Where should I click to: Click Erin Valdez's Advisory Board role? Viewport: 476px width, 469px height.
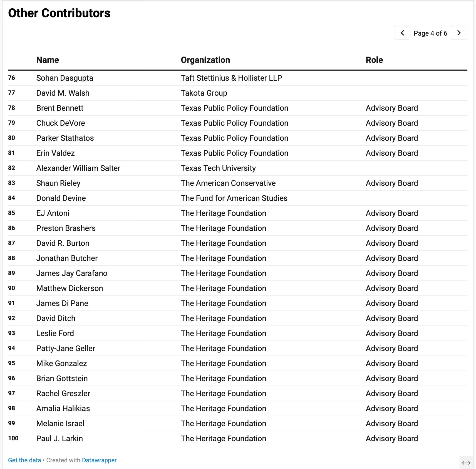point(392,153)
